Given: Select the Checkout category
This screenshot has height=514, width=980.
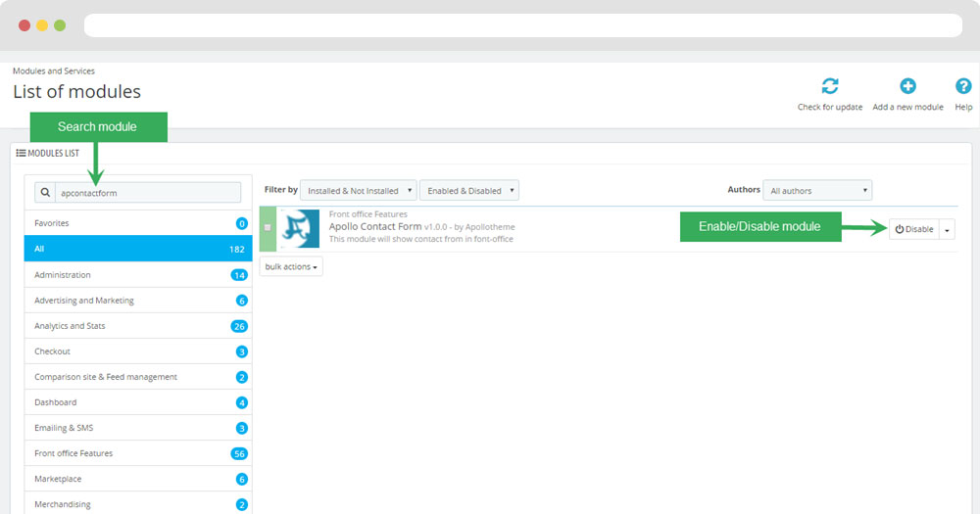Looking at the screenshot, I should [x=138, y=351].
